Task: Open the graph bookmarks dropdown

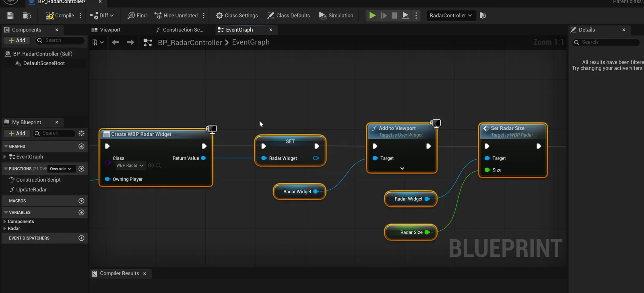Action: click(98, 43)
